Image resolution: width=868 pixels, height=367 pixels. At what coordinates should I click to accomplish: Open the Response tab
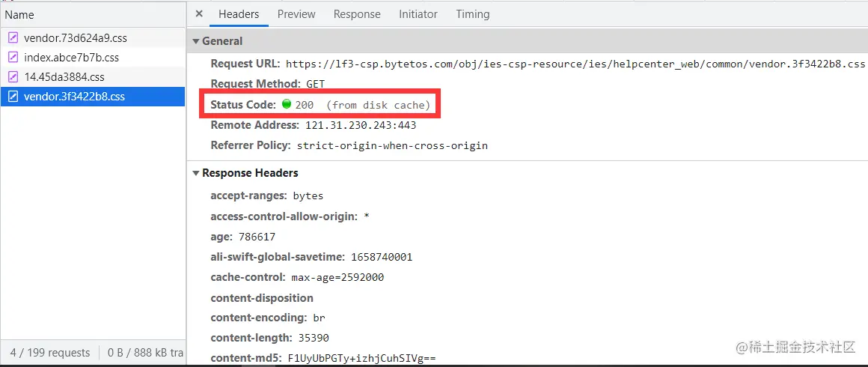click(x=357, y=14)
